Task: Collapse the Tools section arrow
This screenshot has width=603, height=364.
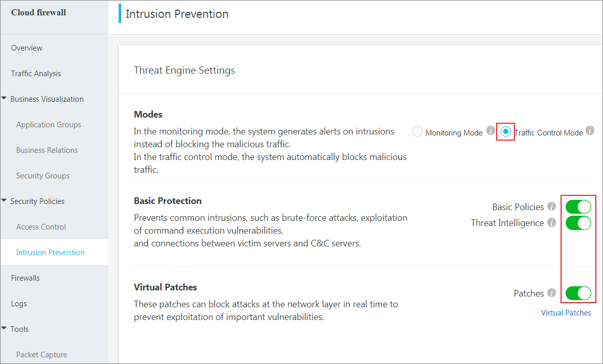Action: (4, 328)
